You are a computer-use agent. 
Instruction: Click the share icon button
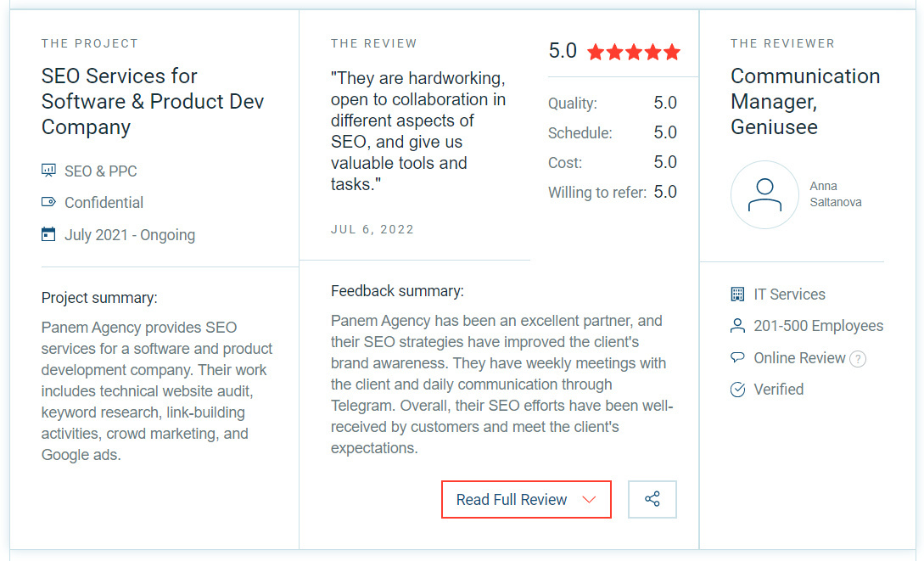tap(652, 499)
